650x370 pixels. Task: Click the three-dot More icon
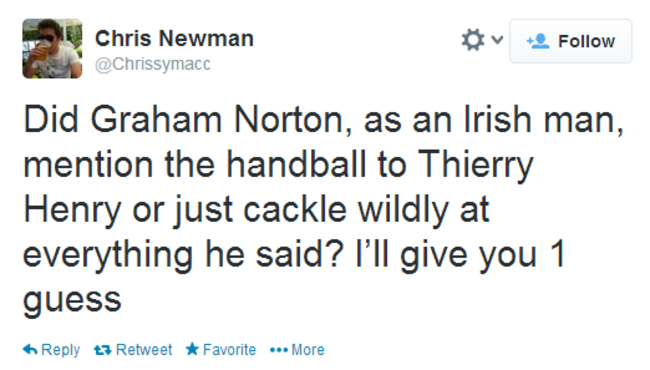(x=279, y=351)
